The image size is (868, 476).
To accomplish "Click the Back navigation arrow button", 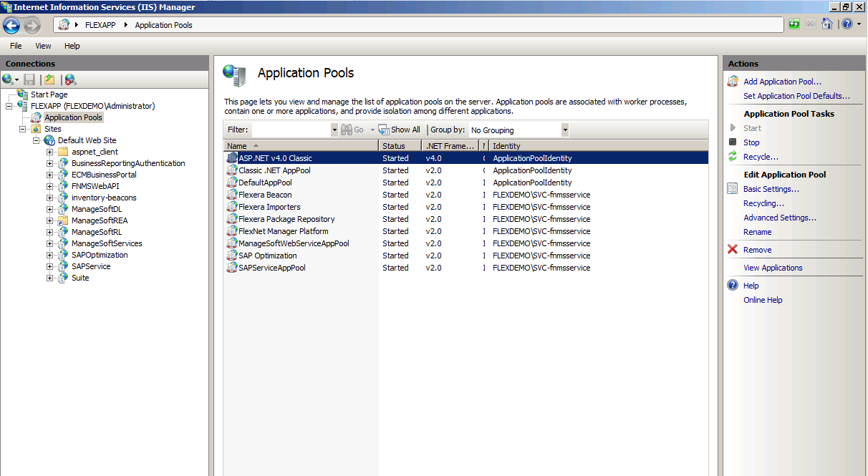I will (11, 25).
